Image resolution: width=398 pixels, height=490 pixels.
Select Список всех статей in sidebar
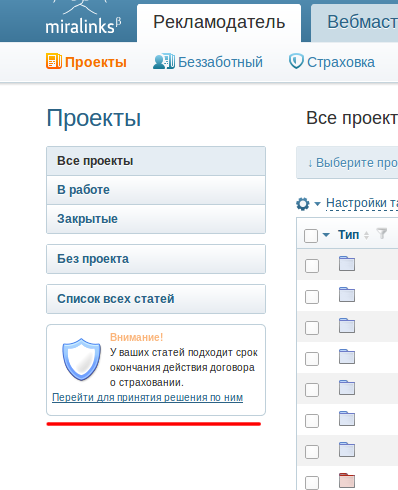pyautogui.click(x=156, y=299)
